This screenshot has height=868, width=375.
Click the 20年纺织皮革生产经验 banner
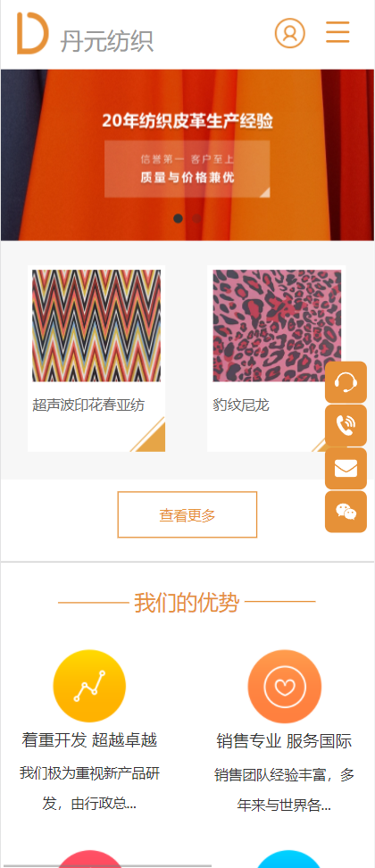point(187,155)
